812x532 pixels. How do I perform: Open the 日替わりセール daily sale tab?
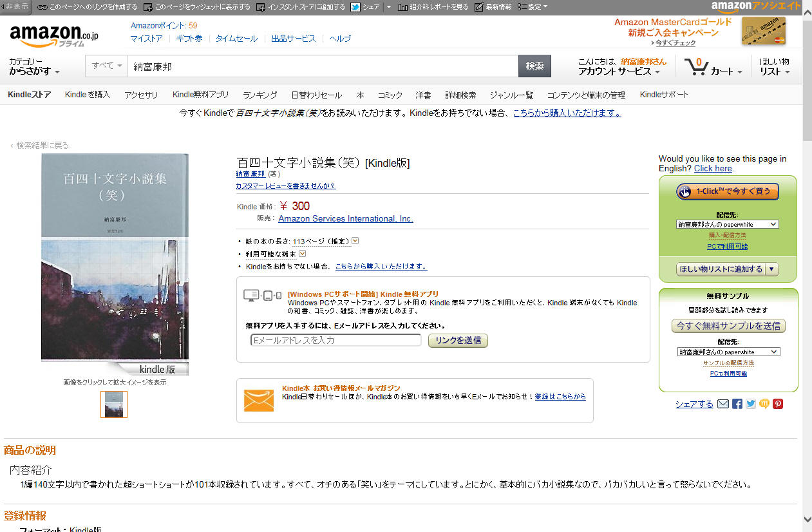[316, 95]
